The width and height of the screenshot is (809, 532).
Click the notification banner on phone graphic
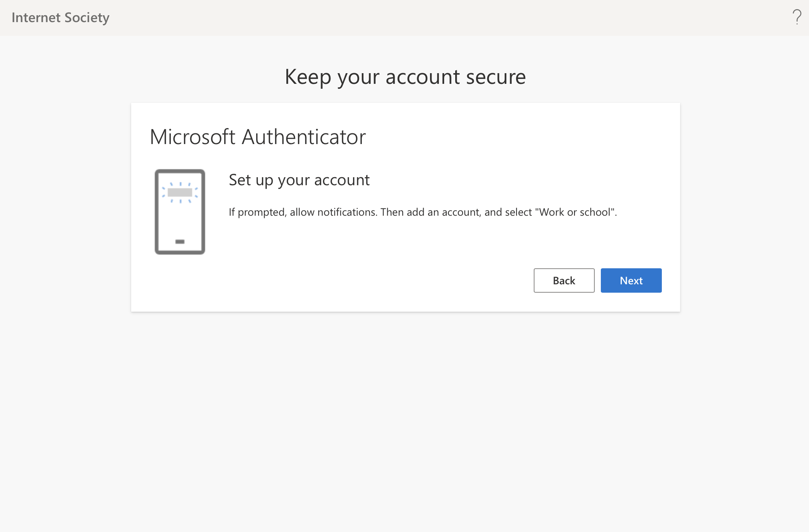[180, 192]
